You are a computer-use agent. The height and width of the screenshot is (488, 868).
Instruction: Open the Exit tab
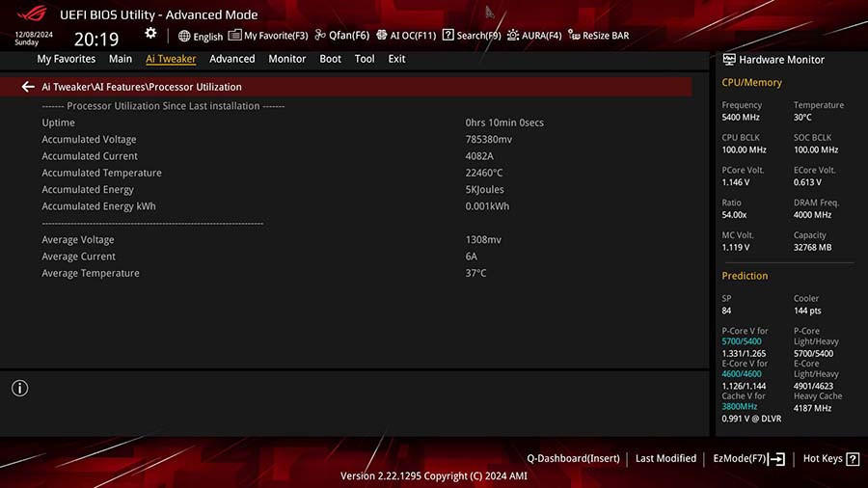pos(396,59)
